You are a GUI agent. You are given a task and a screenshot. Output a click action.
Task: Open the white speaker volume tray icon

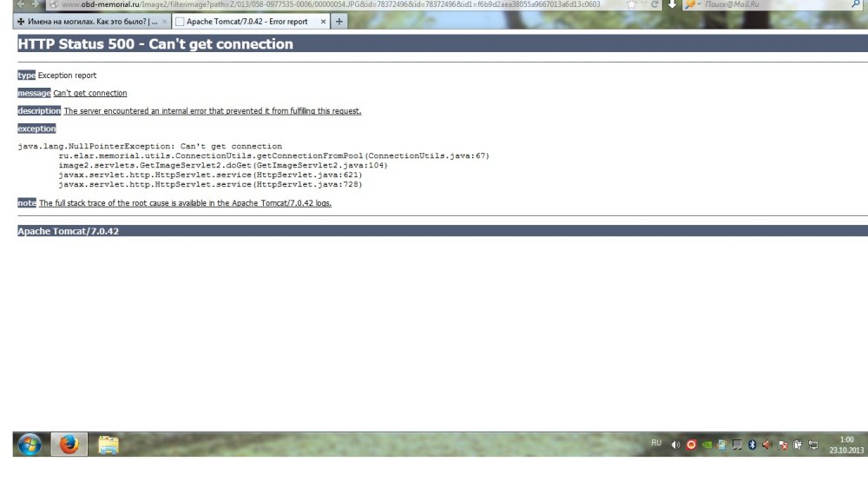(675, 445)
